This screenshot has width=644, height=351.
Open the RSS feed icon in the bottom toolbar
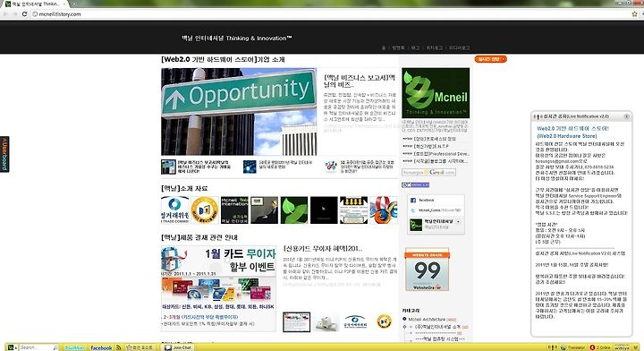tap(119, 347)
